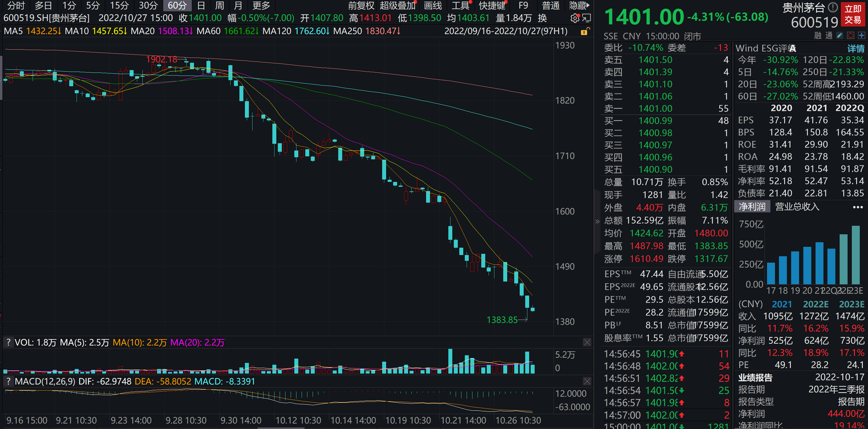Click the 立即交易 trade now button

click(x=853, y=15)
